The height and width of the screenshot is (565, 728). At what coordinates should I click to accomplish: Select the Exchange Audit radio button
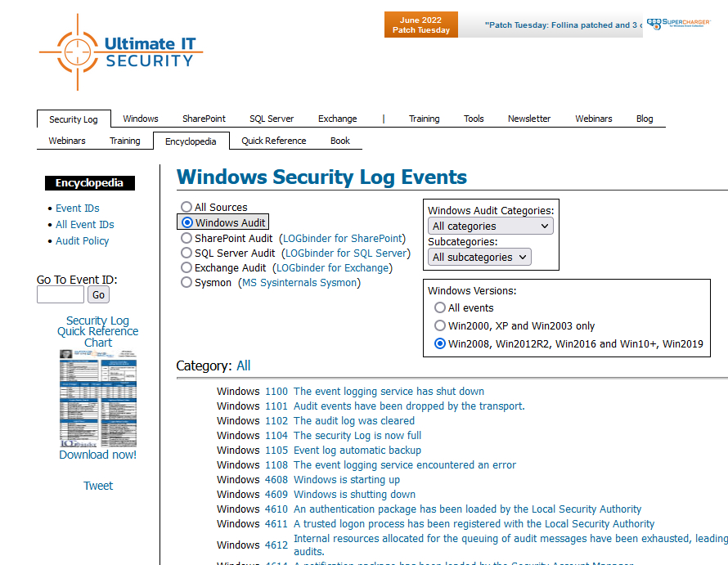tap(186, 268)
